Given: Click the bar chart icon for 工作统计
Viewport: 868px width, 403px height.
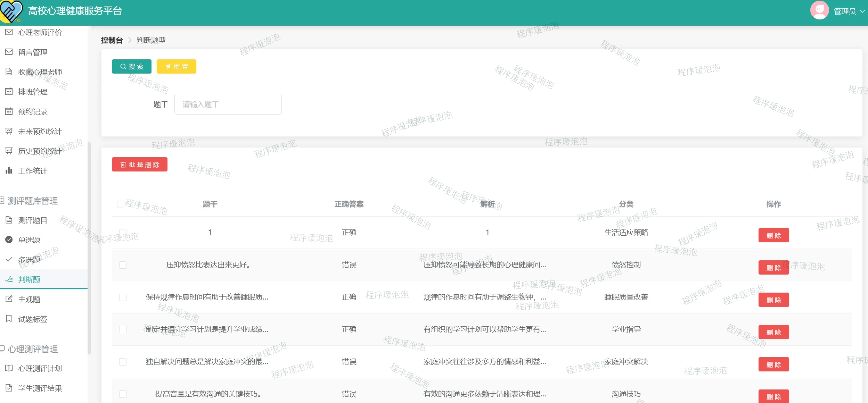Looking at the screenshot, I should tap(9, 171).
